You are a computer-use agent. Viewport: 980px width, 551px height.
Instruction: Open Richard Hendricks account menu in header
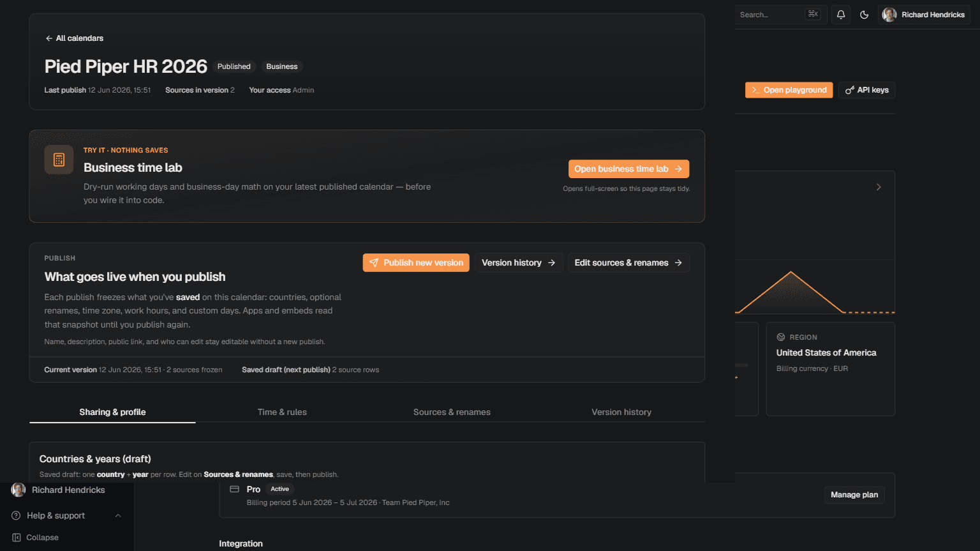924,15
